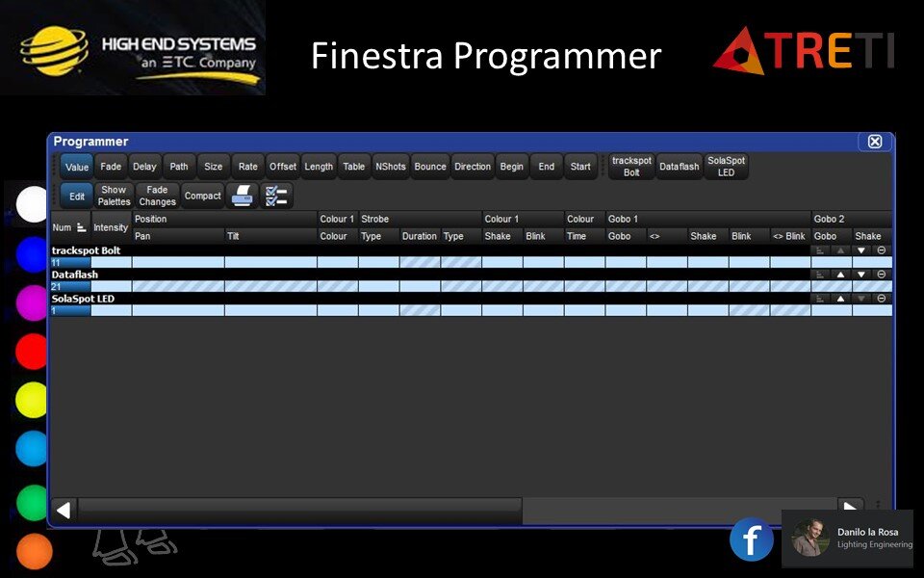Select fixture number 11 cell
The width and height of the screenshot is (924, 578).
click(70, 262)
